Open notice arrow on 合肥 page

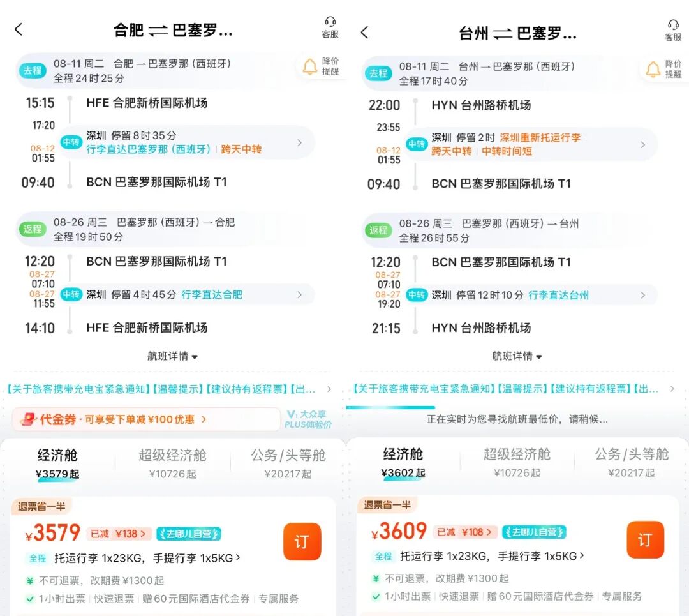coord(329,389)
